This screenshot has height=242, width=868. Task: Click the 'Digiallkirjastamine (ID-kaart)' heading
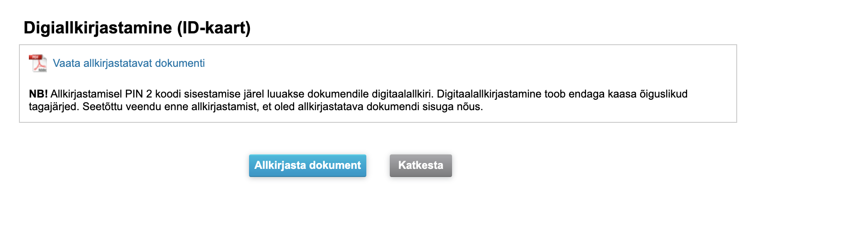click(137, 28)
